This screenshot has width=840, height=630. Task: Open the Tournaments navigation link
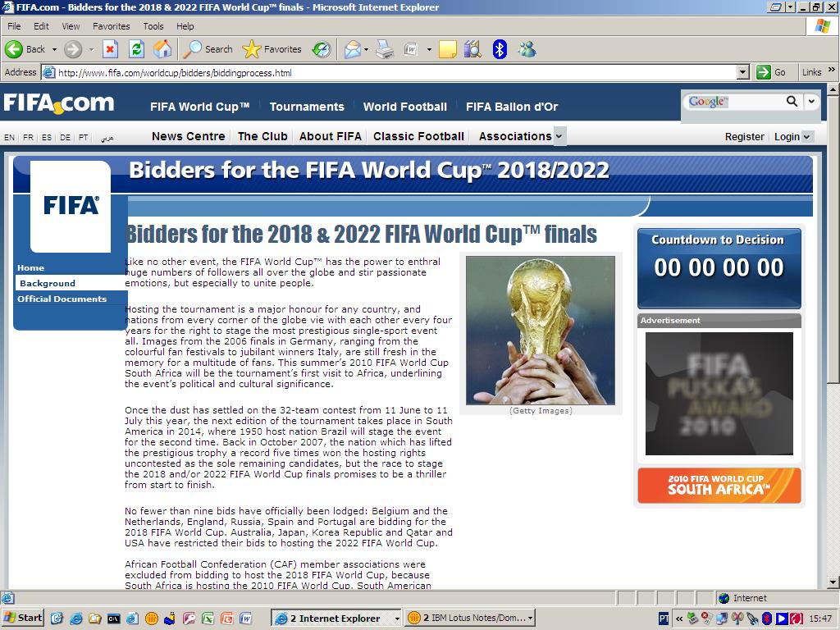pyautogui.click(x=307, y=107)
